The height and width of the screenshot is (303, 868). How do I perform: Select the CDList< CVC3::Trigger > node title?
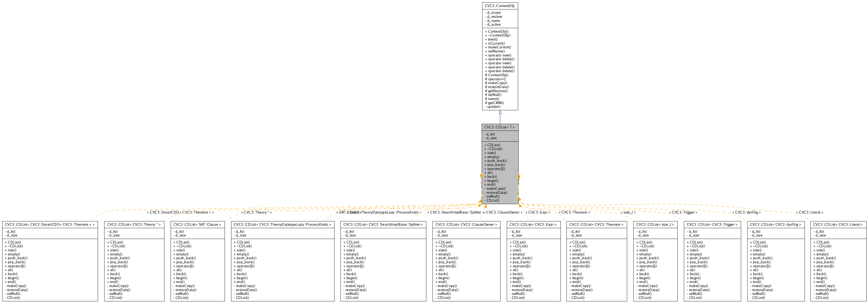[x=712, y=224]
